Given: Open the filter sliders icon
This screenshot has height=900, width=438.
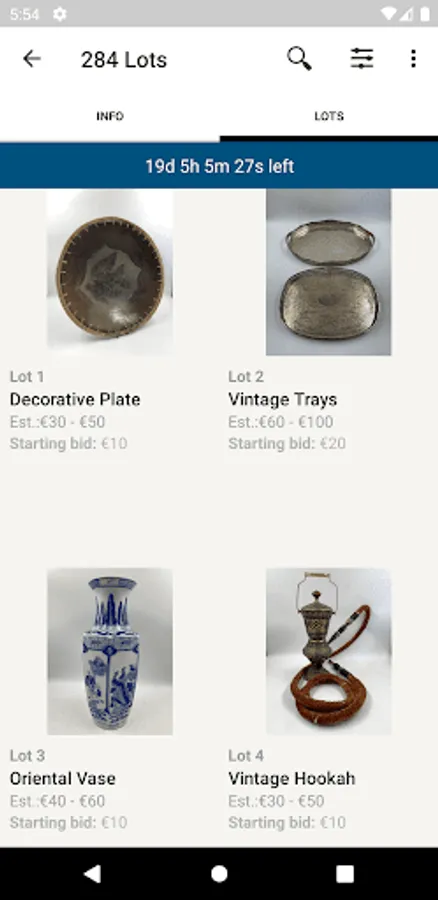Looking at the screenshot, I should click(362, 59).
